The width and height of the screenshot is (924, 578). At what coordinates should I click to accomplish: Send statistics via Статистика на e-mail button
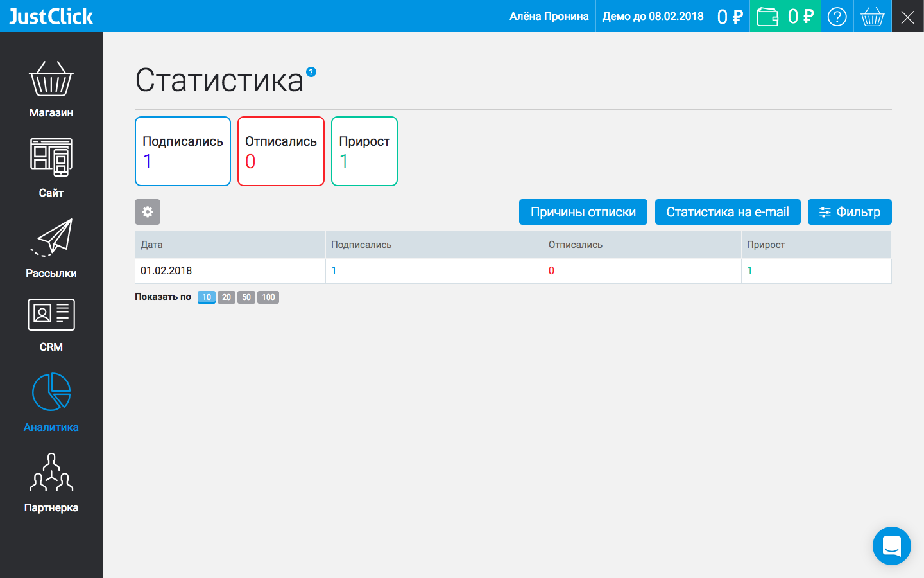point(727,212)
